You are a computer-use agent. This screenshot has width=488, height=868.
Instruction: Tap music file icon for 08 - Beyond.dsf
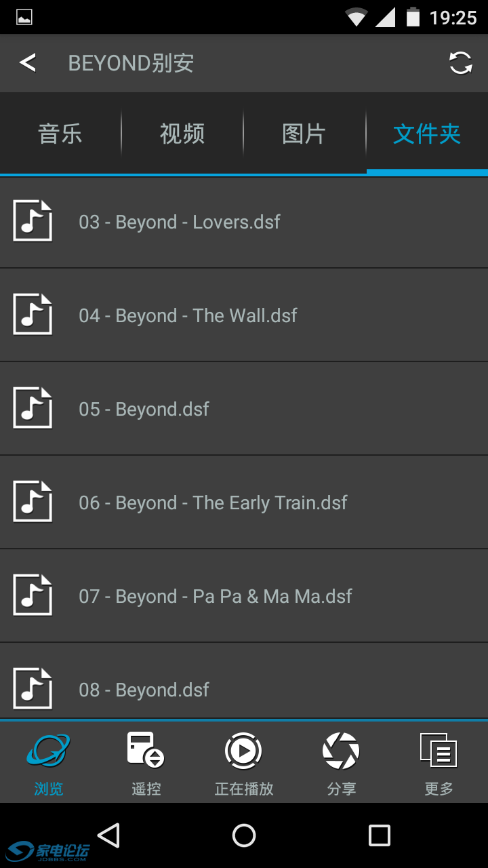click(x=33, y=689)
